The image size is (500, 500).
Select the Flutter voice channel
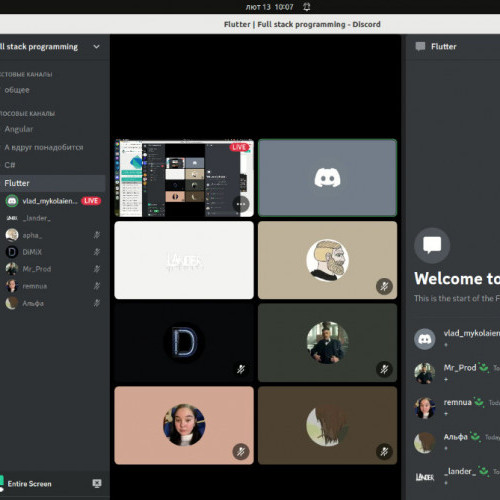53,183
